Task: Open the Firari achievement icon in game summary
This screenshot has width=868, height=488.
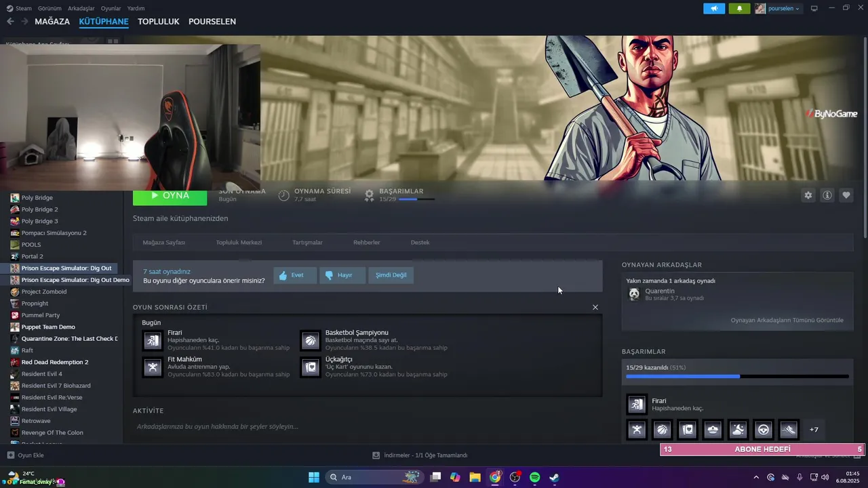Action: click(153, 341)
